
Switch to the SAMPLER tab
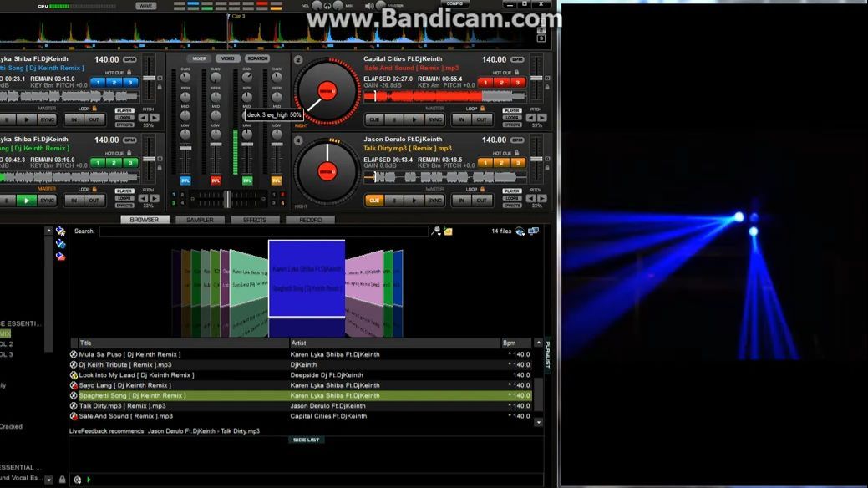coord(200,220)
